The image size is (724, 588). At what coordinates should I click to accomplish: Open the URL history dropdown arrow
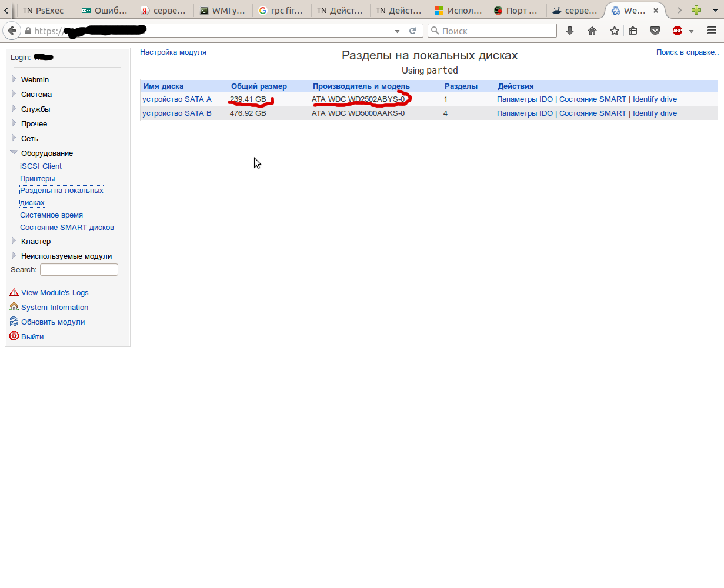click(397, 31)
